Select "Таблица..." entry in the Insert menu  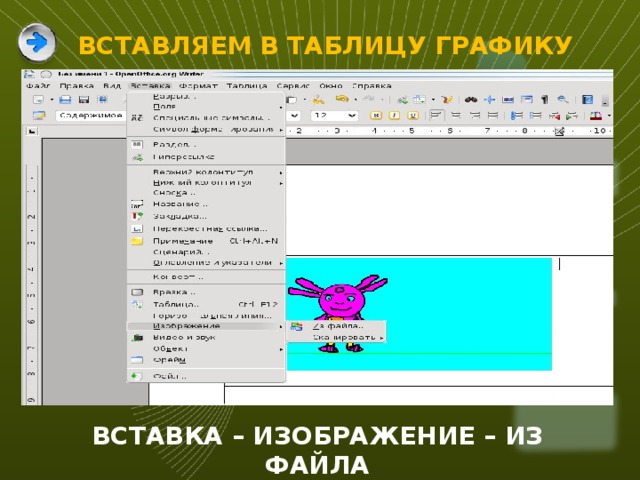(206, 305)
